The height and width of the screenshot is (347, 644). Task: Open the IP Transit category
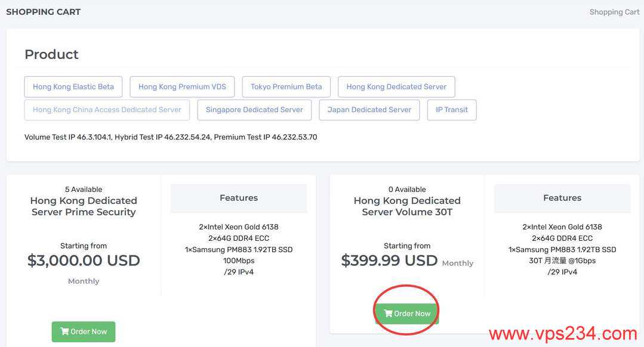point(452,110)
